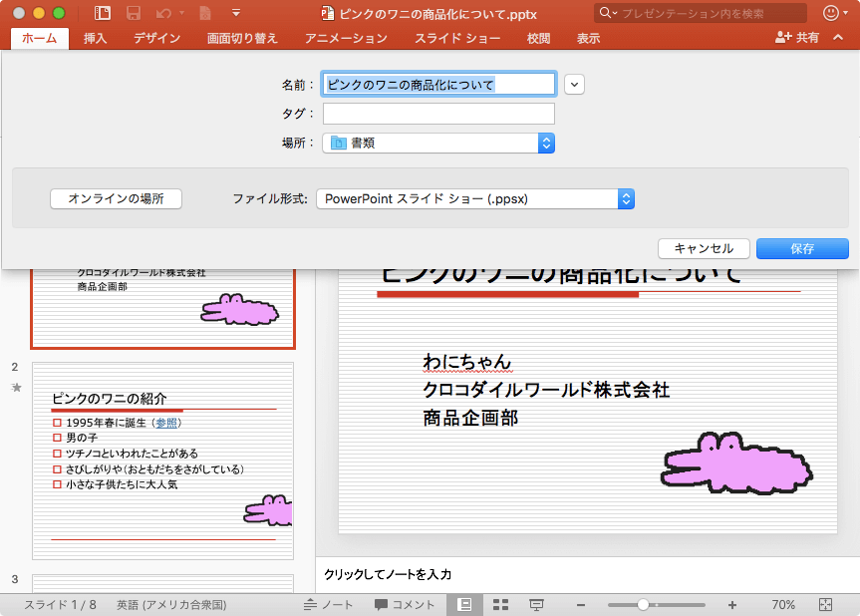860x616 pixels.
Task: Click the 保存 button
Action: coord(802,248)
